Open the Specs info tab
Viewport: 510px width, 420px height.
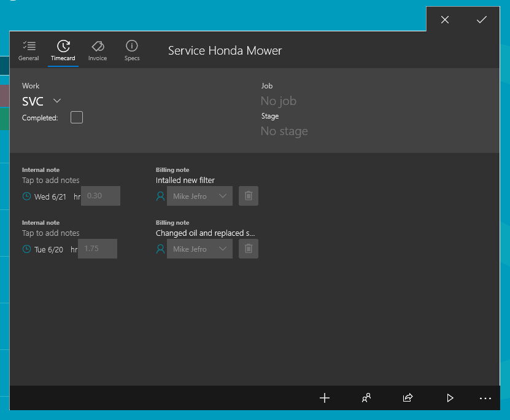(x=132, y=50)
